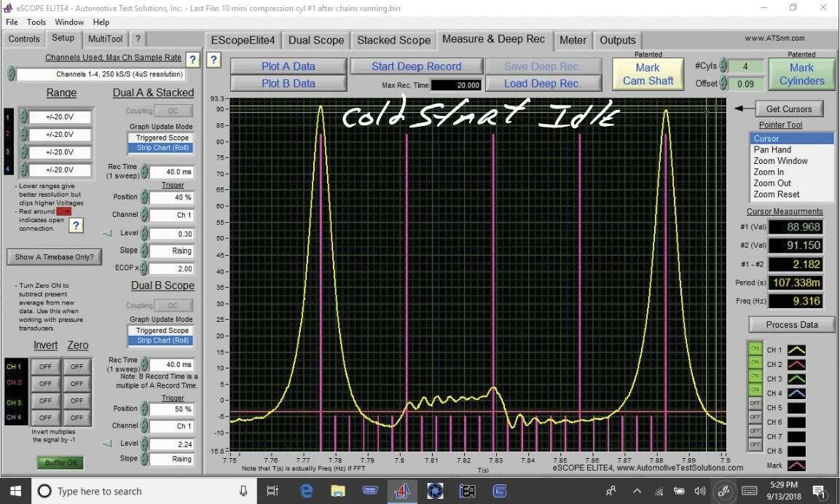Open Task View in the taskbar
Viewport: 840px width, 504px height.
click(272, 491)
